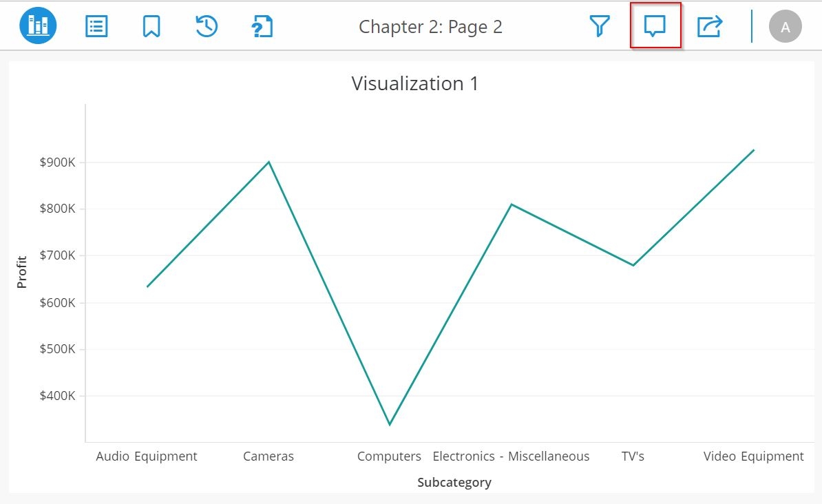
Task: Click the Reset dossier icon
Action: (x=207, y=26)
